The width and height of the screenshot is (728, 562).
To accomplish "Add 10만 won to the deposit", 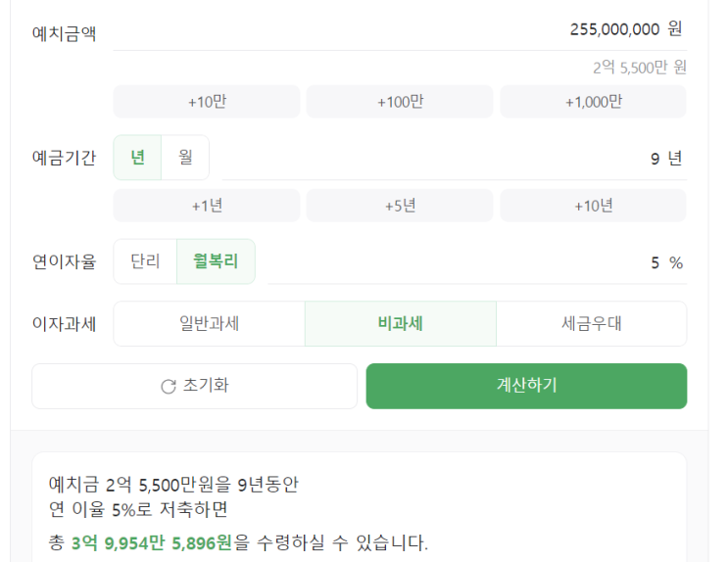I will click(207, 102).
